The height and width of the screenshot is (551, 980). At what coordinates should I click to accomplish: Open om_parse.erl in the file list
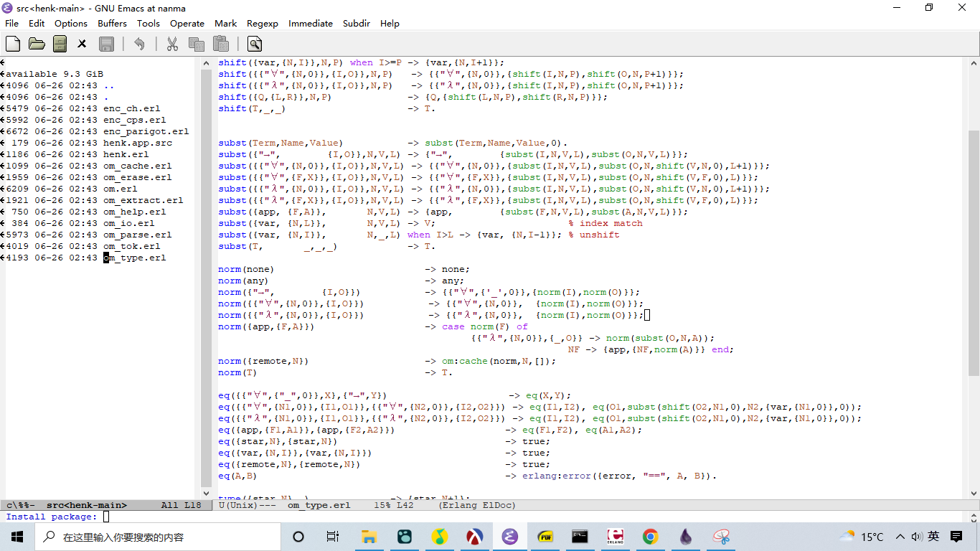tap(137, 235)
